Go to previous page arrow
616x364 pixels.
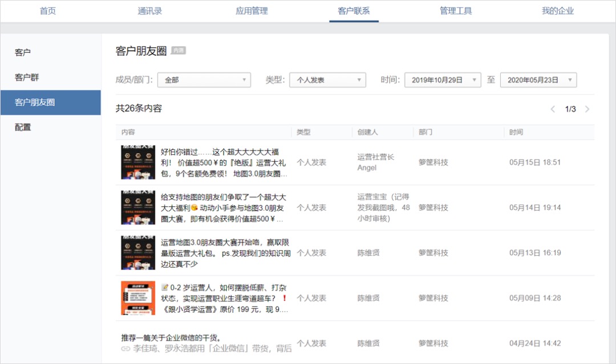(x=553, y=109)
